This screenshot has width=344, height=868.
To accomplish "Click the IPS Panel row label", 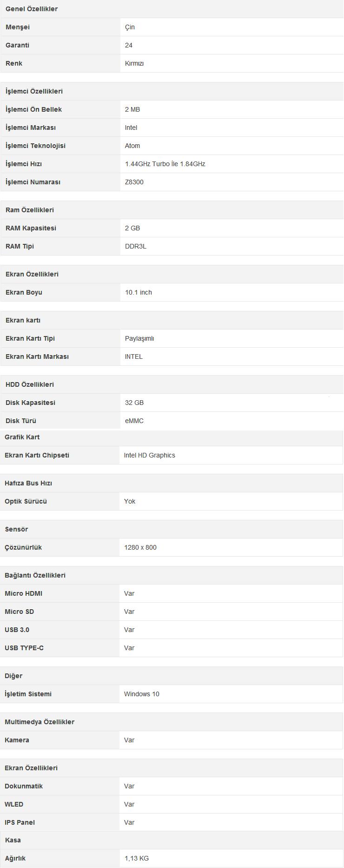I will click(20, 822).
